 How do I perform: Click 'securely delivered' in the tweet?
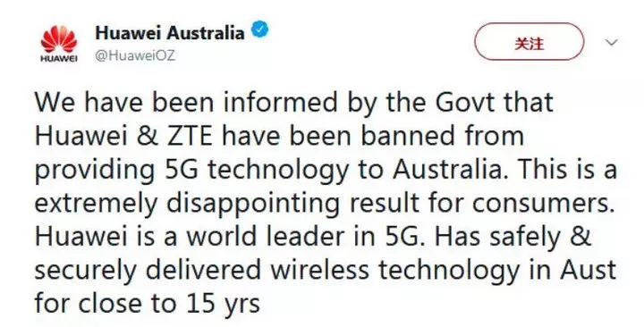pos(148,272)
